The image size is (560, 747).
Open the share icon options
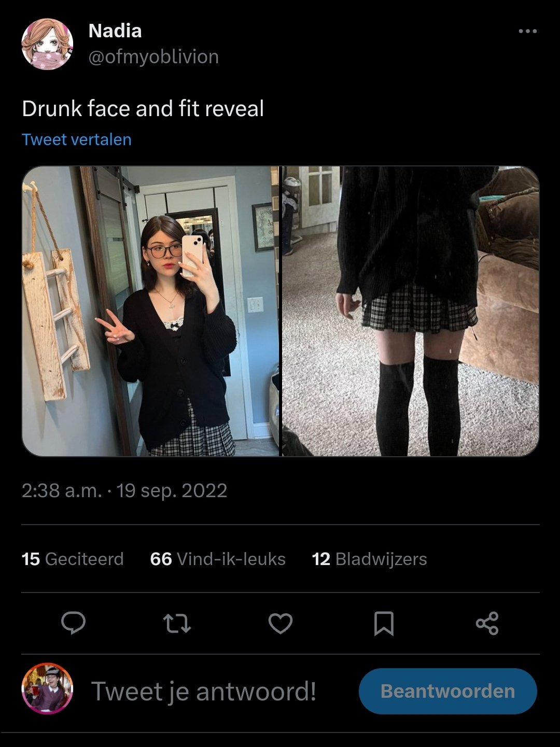487,623
